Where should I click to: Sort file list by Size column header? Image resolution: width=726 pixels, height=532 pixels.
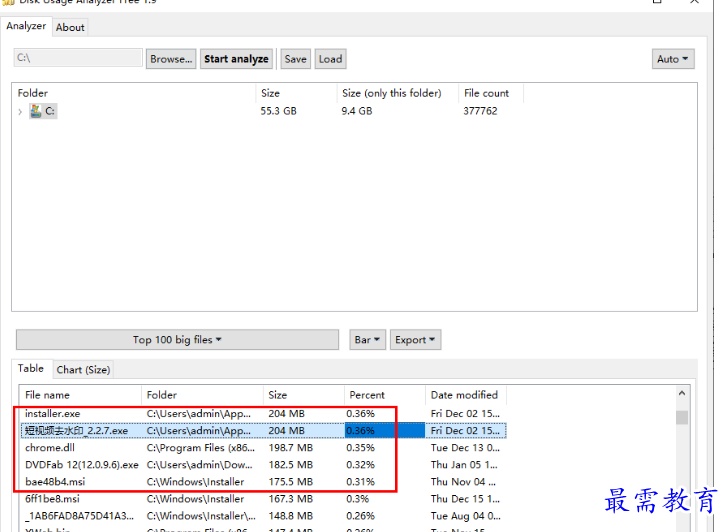[304, 395]
